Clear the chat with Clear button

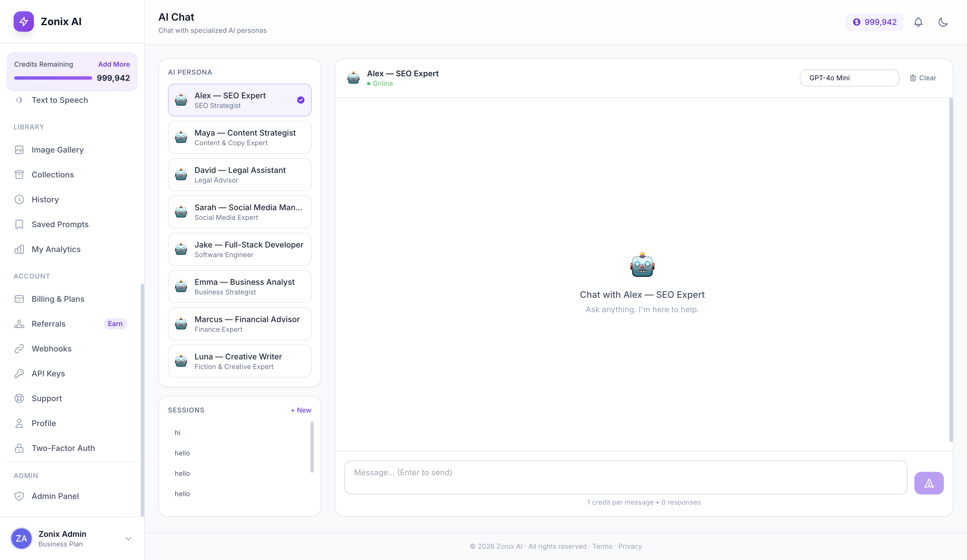(923, 78)
